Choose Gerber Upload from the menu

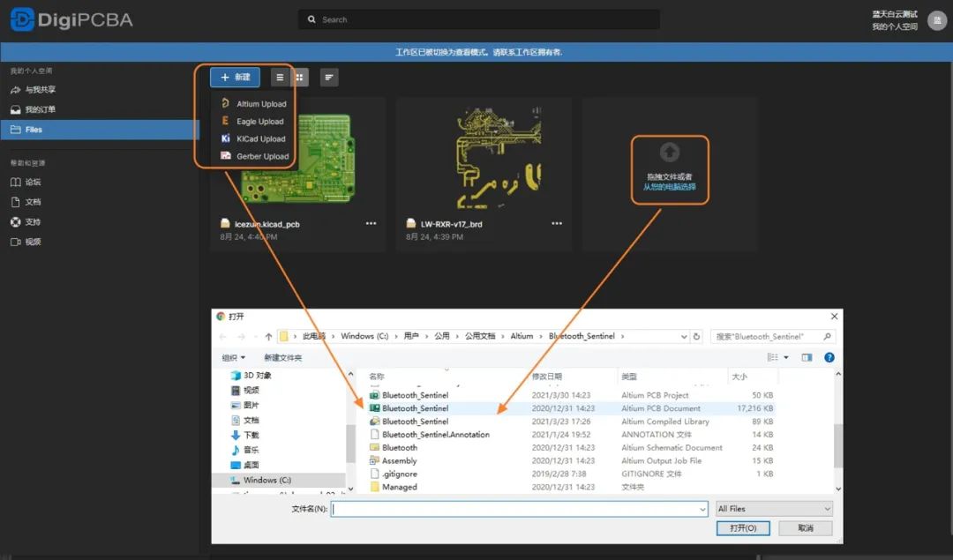[254, 156]
